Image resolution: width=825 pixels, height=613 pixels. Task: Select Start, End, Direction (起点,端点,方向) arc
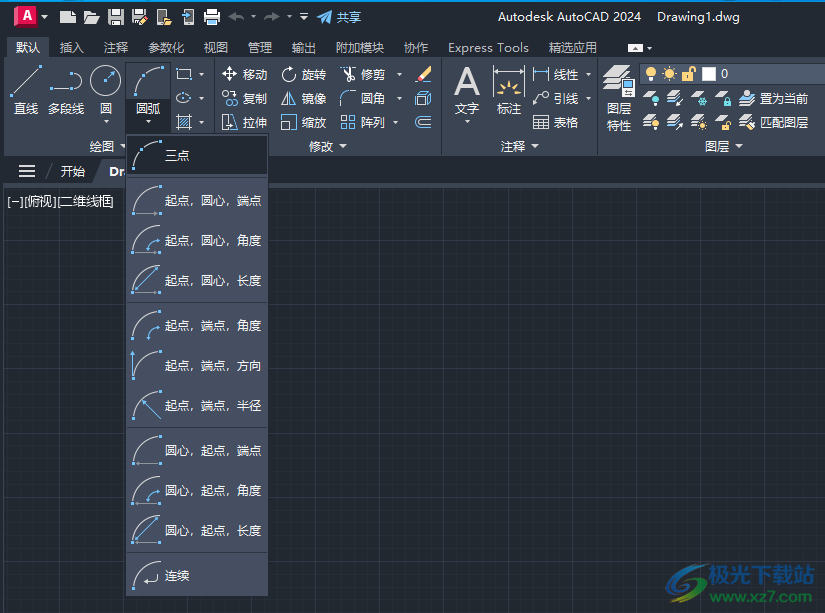[x=197, y=366]
